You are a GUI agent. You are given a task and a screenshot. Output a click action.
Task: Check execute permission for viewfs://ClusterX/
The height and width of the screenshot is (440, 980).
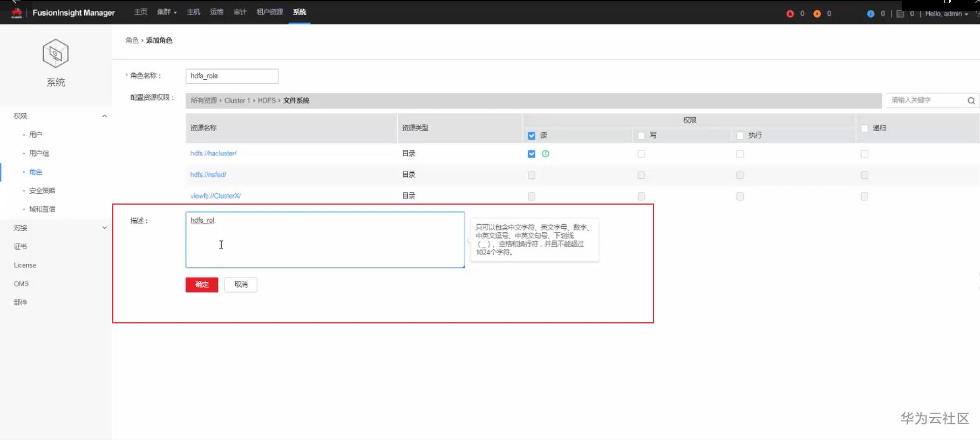[x=740, y=196]
